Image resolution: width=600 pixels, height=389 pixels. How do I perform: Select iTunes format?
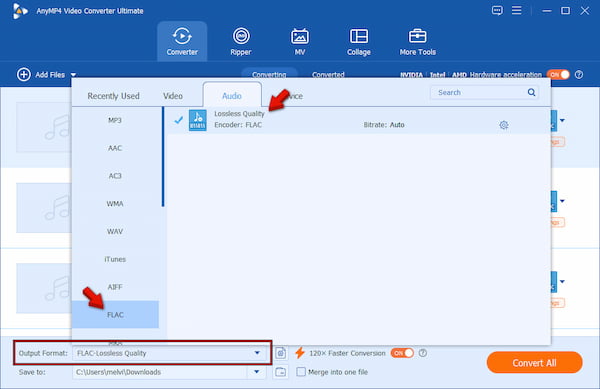tap(115, 259)
